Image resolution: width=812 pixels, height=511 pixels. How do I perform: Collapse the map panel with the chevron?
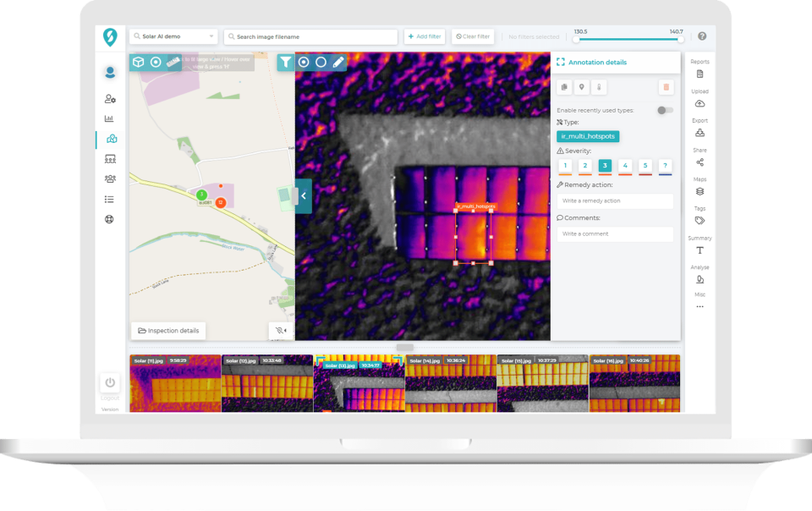tap(304, 195)
